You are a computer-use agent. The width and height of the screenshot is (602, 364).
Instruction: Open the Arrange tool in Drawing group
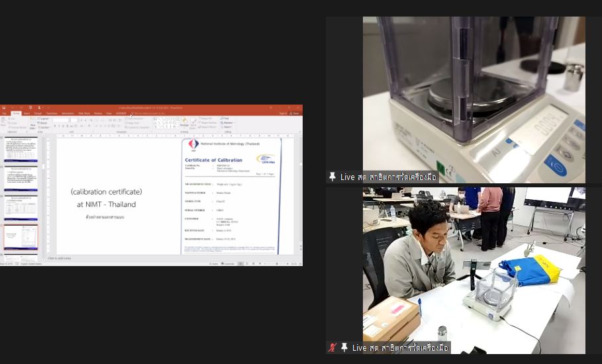coord(184,122)
